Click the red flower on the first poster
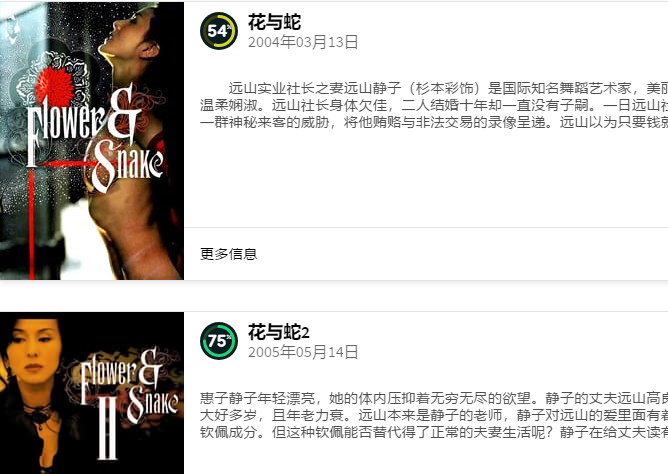The image size is (668, 474). 55,87
